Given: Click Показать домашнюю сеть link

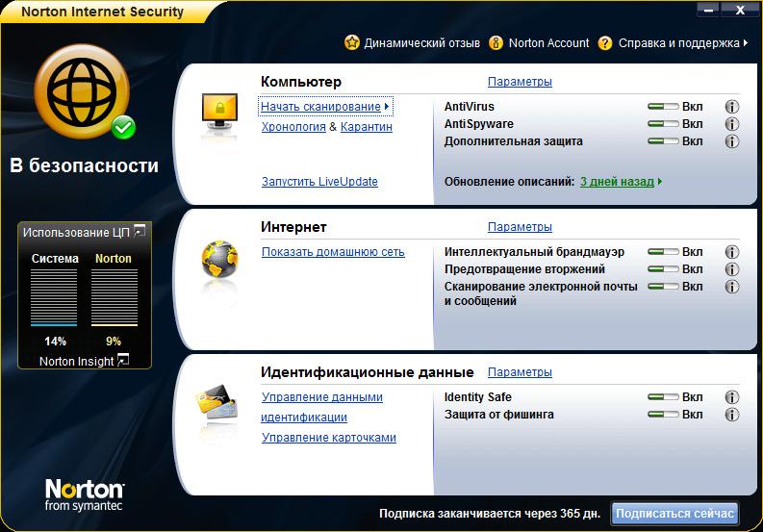Looking at the screenshot, I should (x=333, y=252).
